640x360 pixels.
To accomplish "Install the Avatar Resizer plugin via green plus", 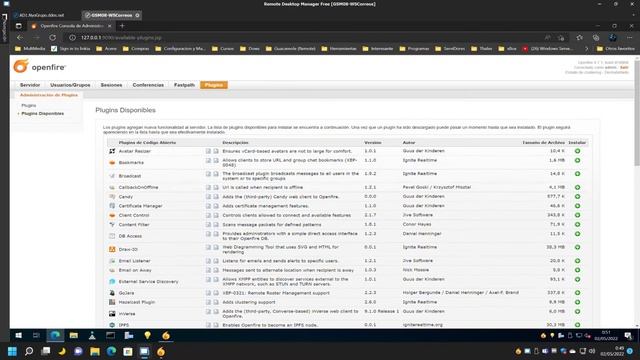I will click(577, 151).
